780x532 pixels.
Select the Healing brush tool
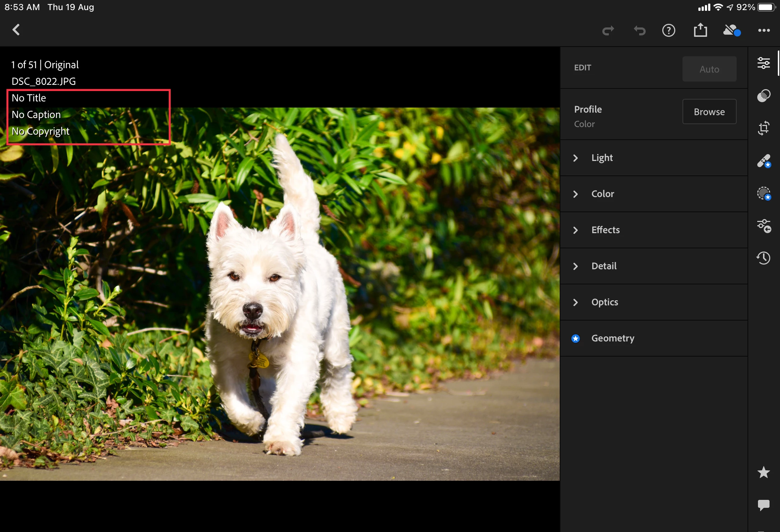pyautogui.click(x=763, y=161)
